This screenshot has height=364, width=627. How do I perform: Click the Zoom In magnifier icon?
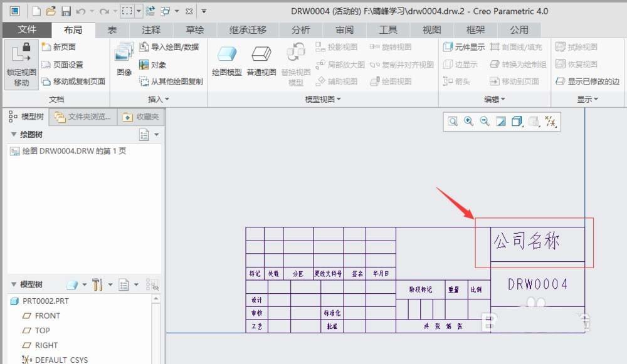coord(468,122)
